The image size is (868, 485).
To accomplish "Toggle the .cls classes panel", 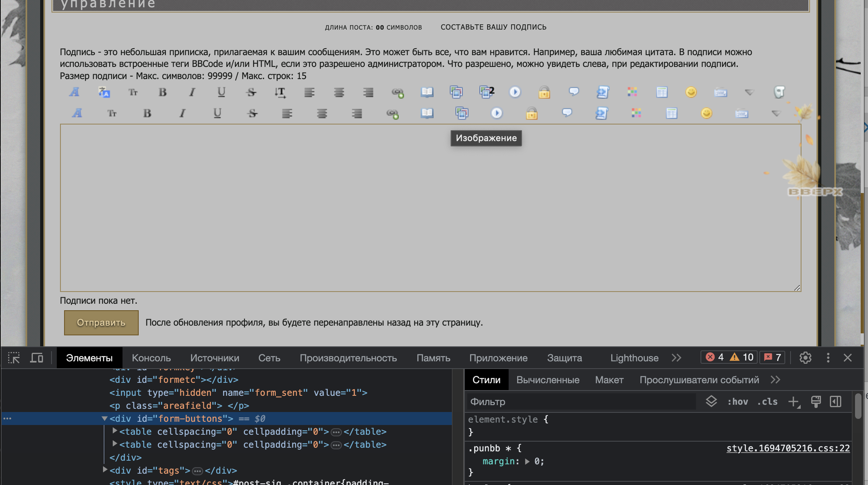I will [x=767, y=401].
